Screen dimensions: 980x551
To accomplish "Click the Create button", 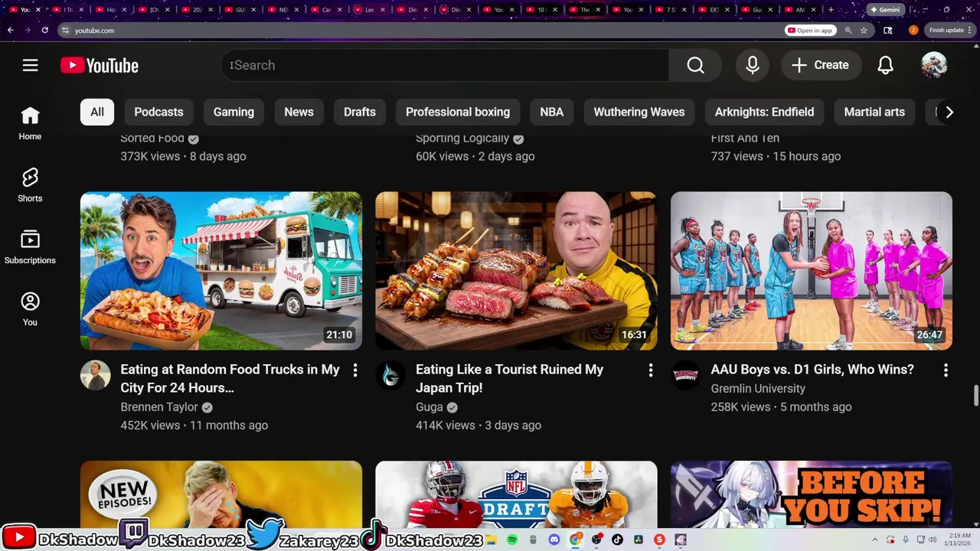I will tap(821, 65).
